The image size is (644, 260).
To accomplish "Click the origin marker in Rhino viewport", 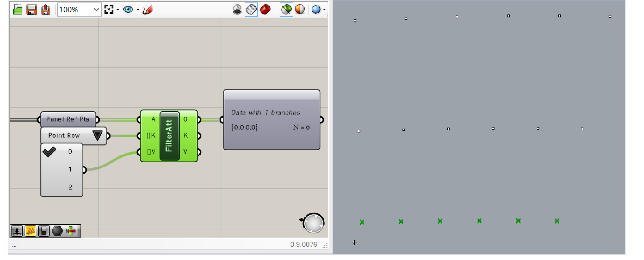I will click(x=354, y=242).
